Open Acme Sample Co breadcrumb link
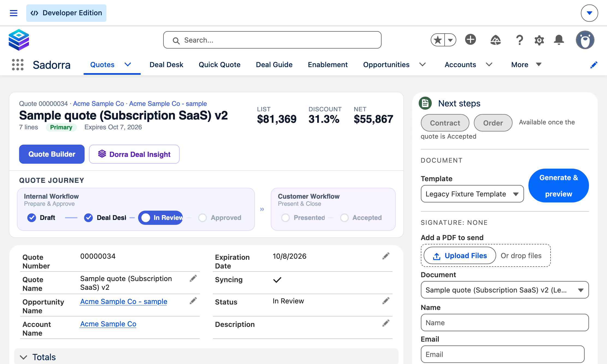This screenshot has height=364, width=607. [x=99, y=104]
